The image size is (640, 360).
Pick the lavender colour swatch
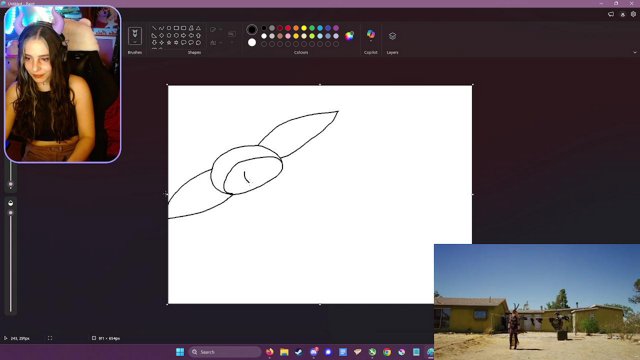[336, 36]
